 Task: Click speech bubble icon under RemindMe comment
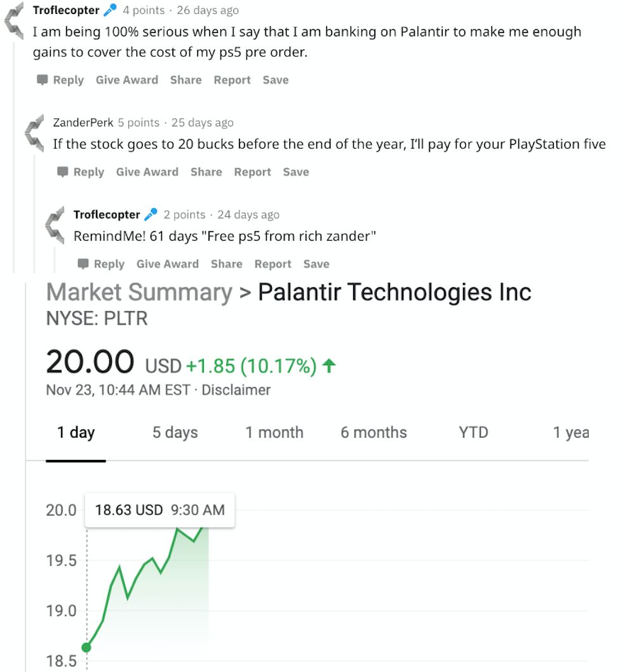(83, 264)
